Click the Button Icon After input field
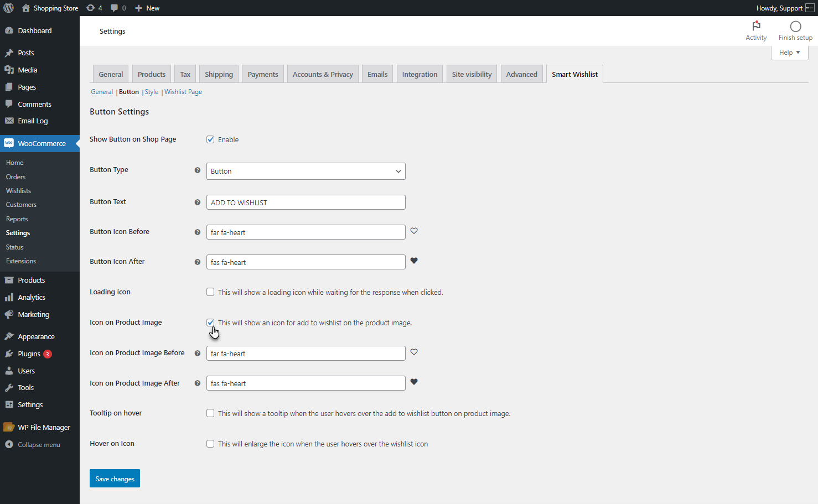The width and height of the screenshot is (818, 504). tap(306, 262)
